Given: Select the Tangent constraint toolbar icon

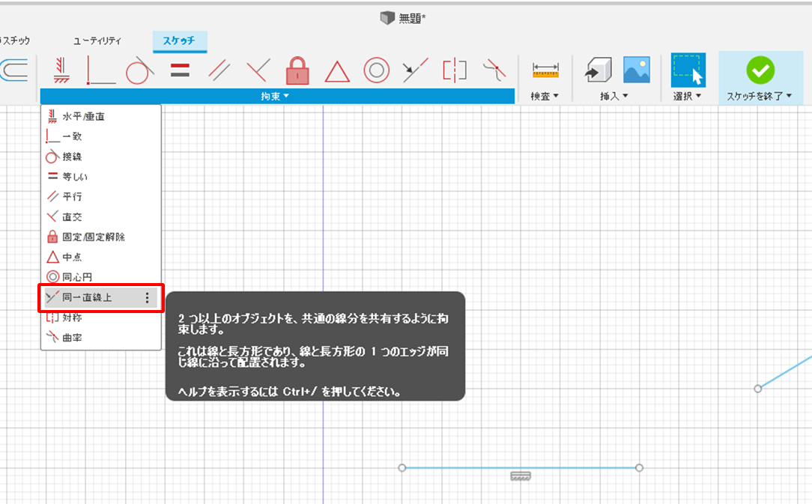Looking at the screenshot, I should pos(139,70).
